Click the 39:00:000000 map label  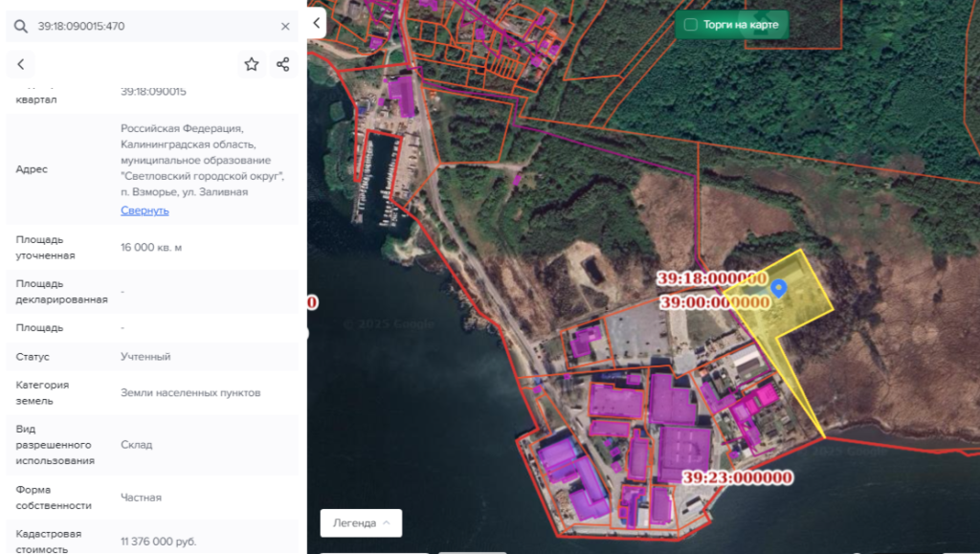coord(716,302)
